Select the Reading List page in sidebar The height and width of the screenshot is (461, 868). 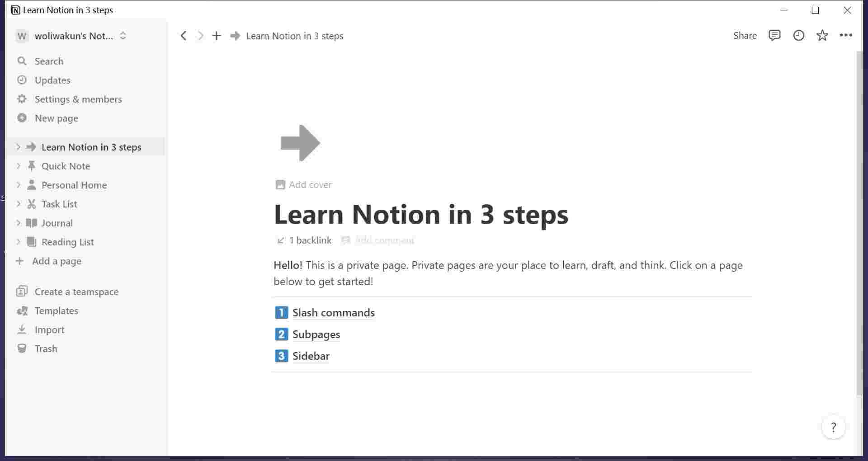tap(67, 242)
